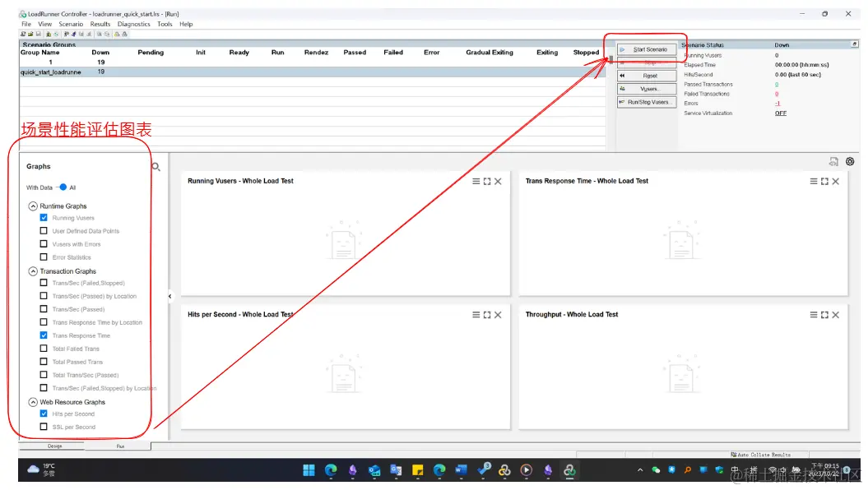Click the search magnifier beside Graphs
Viewport: 868px width, 490px height.
point(156,166)
